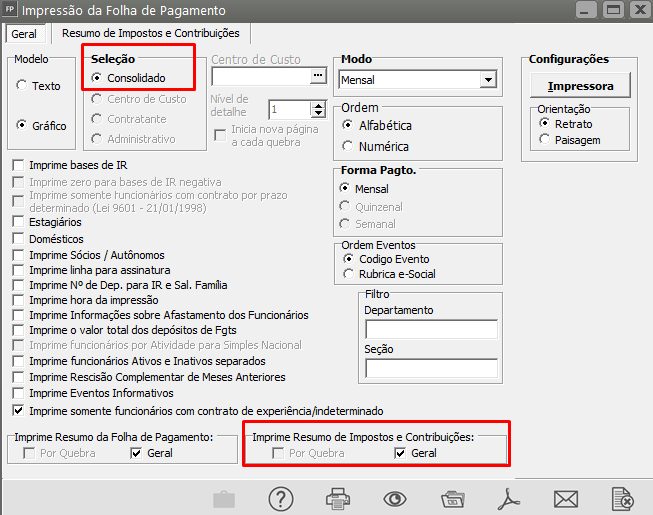Click the eye preview icon
The width and height of the screenshot is (653, 515).
tap(396, 497)
